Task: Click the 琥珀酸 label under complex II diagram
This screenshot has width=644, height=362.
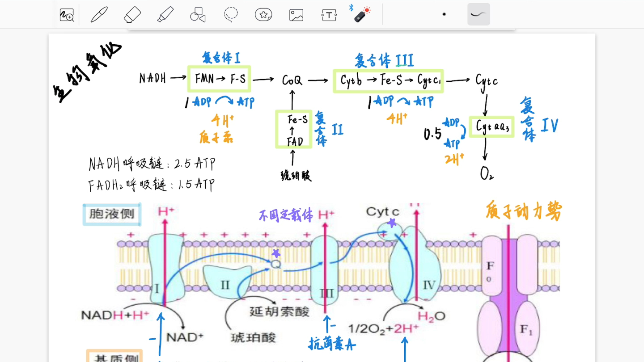Action: click(x=254, y=337)
